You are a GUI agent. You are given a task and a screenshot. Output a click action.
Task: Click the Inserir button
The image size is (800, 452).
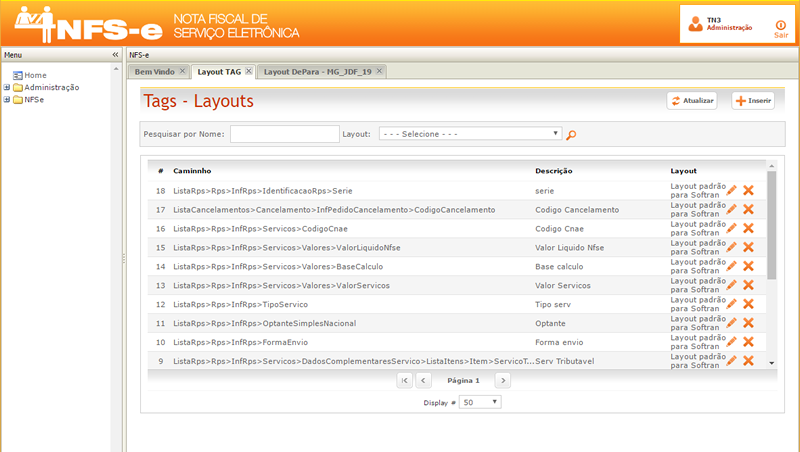tap(752, 101)
